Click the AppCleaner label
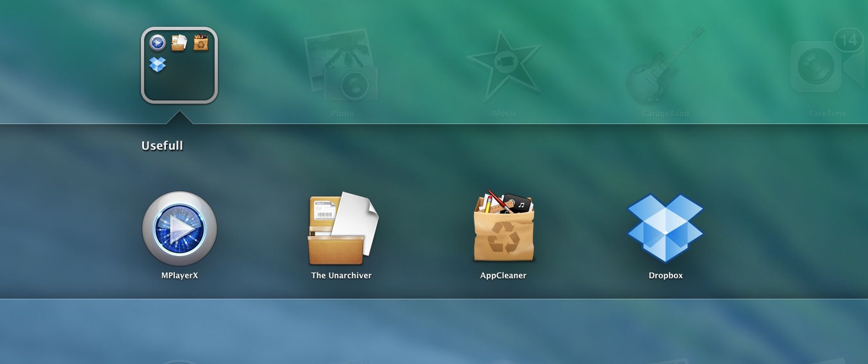Image resolution: width=868 pixels, height=364 pixels. click(504, 276)
